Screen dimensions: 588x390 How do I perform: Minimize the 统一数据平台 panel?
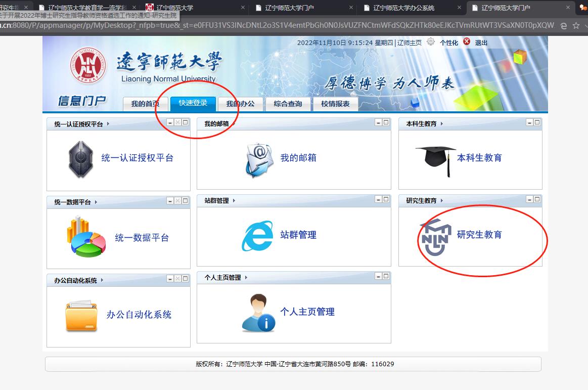click(x=170, y=201)
